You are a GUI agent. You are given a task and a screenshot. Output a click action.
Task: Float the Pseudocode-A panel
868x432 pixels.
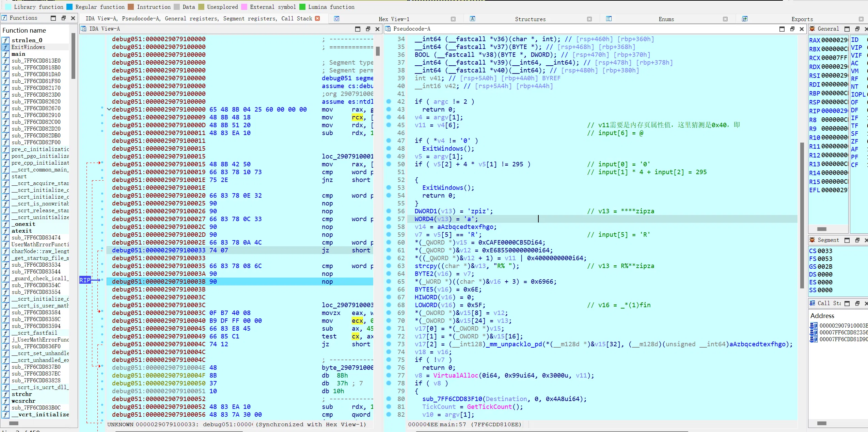pyautogui.click(x=792, y=29)
